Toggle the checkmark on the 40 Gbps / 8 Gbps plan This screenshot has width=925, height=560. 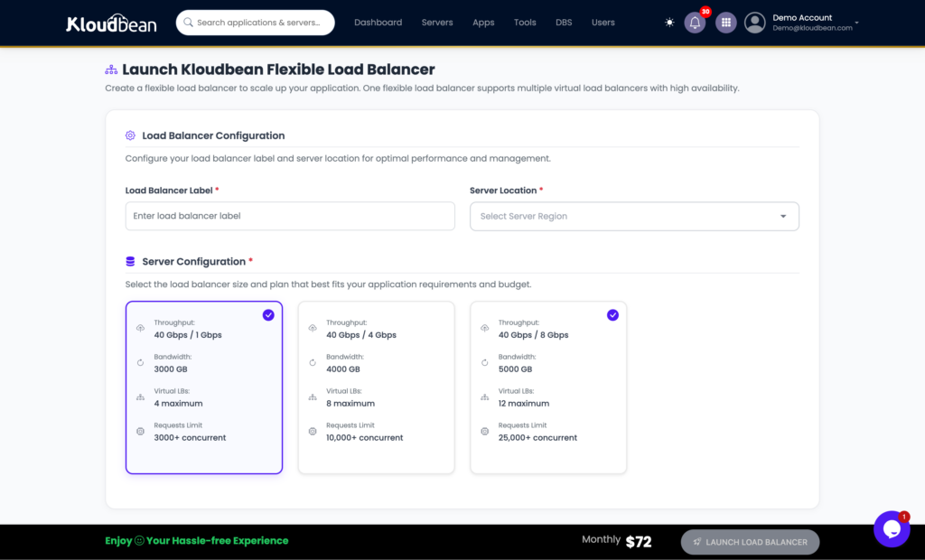coord(613,315)
